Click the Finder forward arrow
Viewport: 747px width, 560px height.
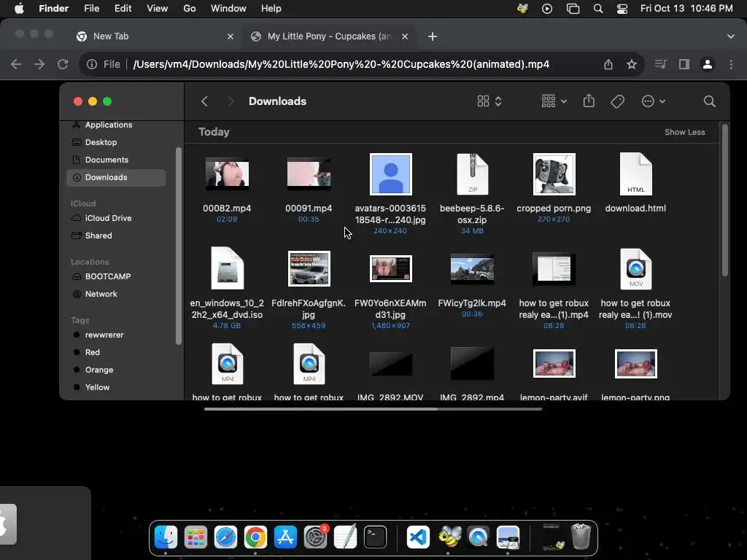pyautogui.click(x=231, y=101)
